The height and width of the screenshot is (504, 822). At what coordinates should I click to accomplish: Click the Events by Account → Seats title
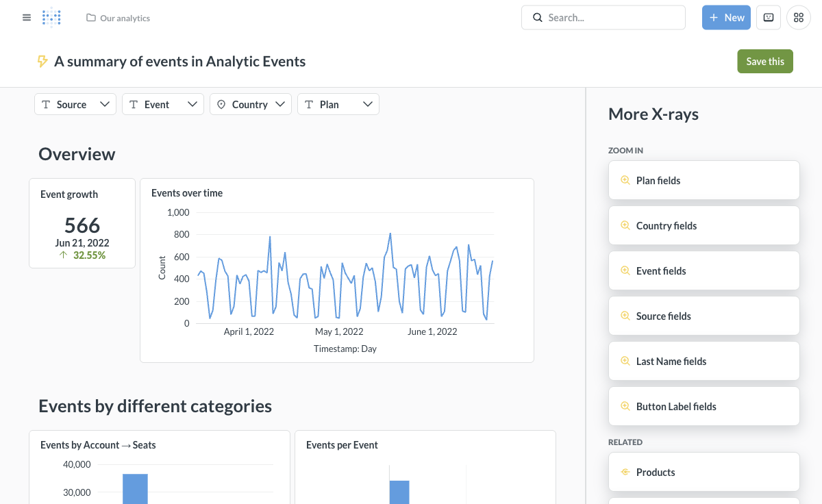[x=98, y=445]
